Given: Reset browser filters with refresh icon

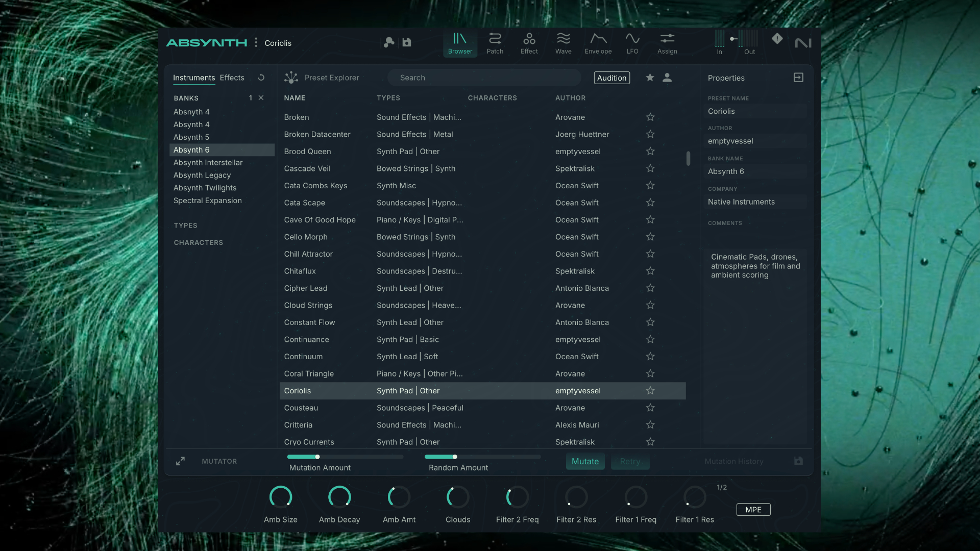Looking at the screenshot, I should click(261, 78).
